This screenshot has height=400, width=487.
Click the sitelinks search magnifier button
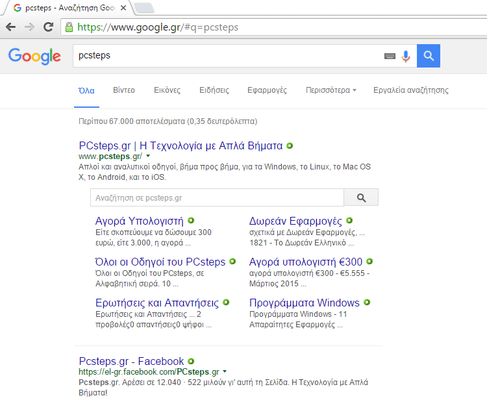[x=361, y=198]
